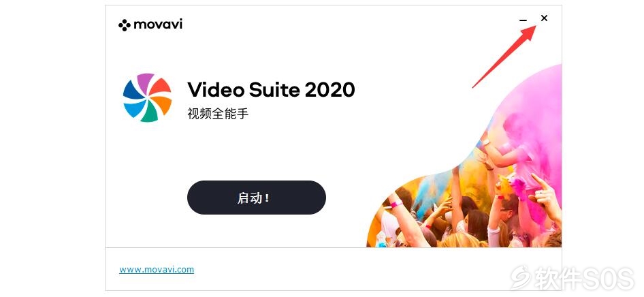This screenshot has height=297, width=644.
Task: Minimize the Movavi installer window
Action: click(523, 20)
